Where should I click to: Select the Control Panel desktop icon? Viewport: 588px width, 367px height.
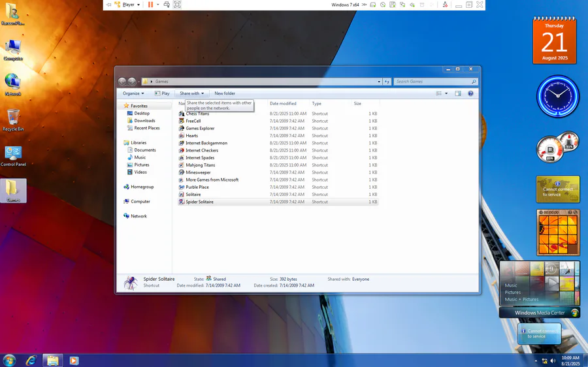click(x=13, y=156)
